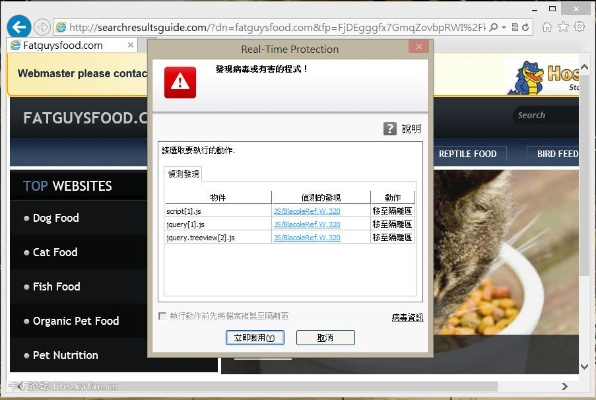Close the Real-Time Protection dialog
Image resolution: width=596 pixels, height=400 pixels.
tap(419, 47)
